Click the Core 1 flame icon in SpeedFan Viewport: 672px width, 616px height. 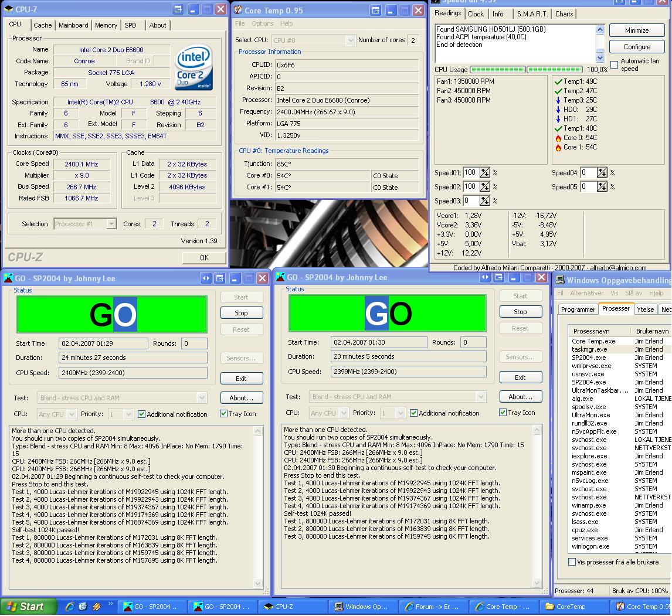click(x=558, y=147)
